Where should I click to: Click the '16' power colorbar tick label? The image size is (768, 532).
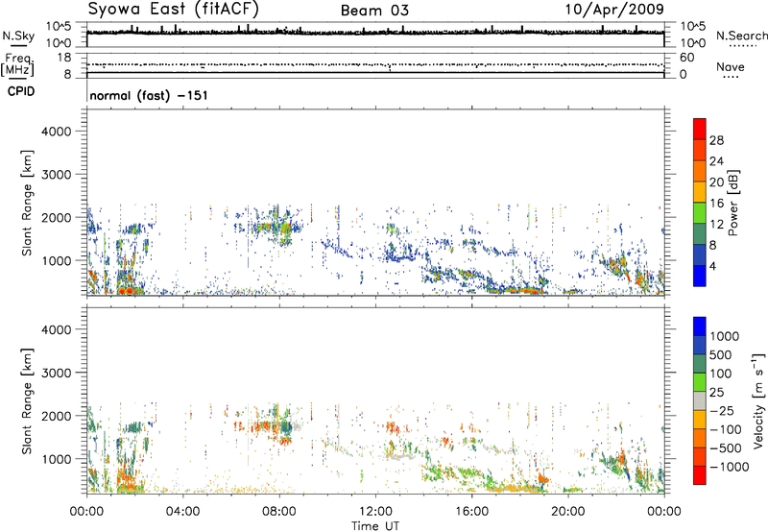pyautogui.click(x=716, y=203)
